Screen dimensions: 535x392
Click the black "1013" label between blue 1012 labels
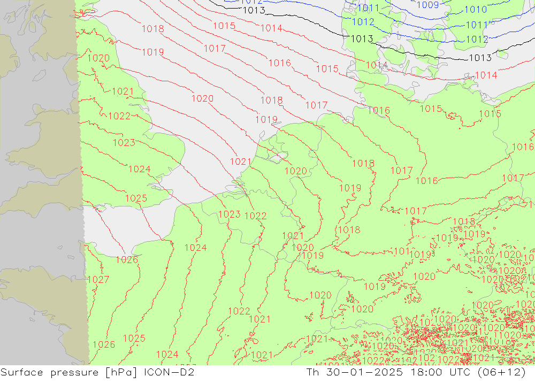(x=362, y=39)
